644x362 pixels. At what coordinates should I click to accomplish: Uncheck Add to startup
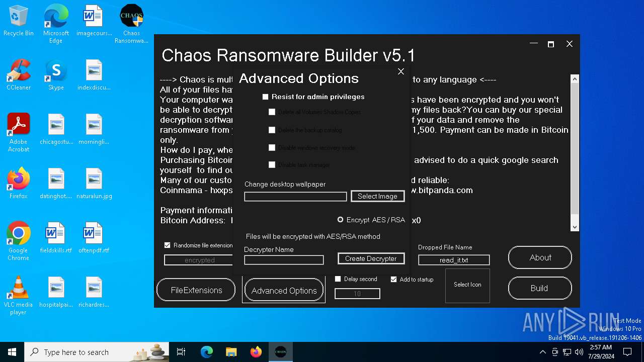point(394,279)
